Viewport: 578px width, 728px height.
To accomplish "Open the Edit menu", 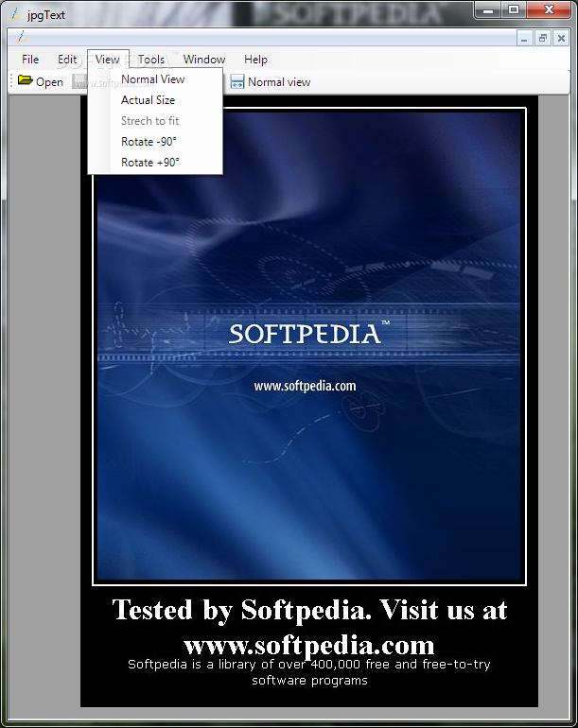I will coord(67,60).
